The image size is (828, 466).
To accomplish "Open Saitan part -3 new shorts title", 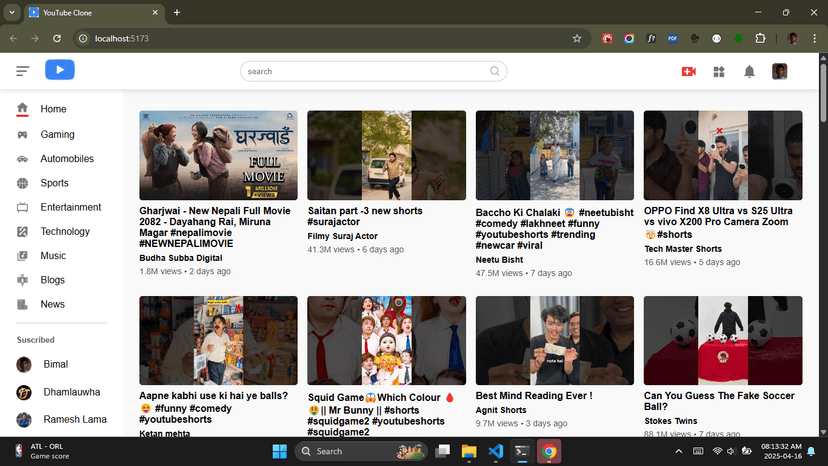I will (x=365, y=216).
